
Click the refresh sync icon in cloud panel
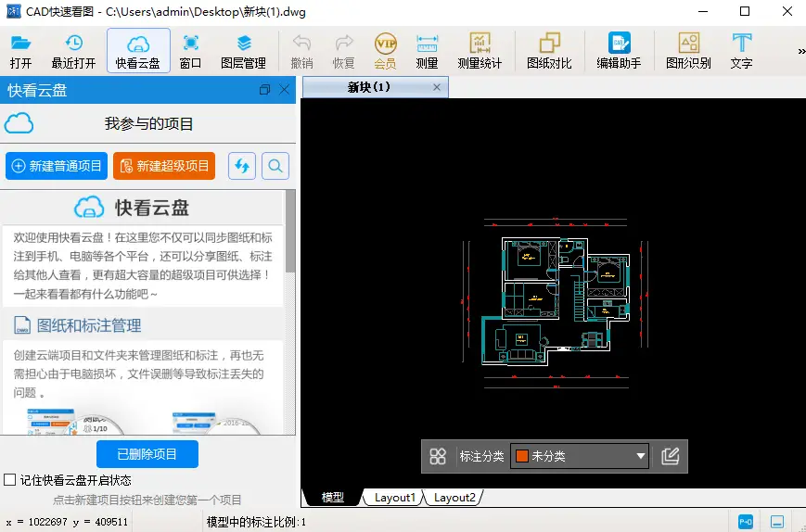(x=242, y=166)
